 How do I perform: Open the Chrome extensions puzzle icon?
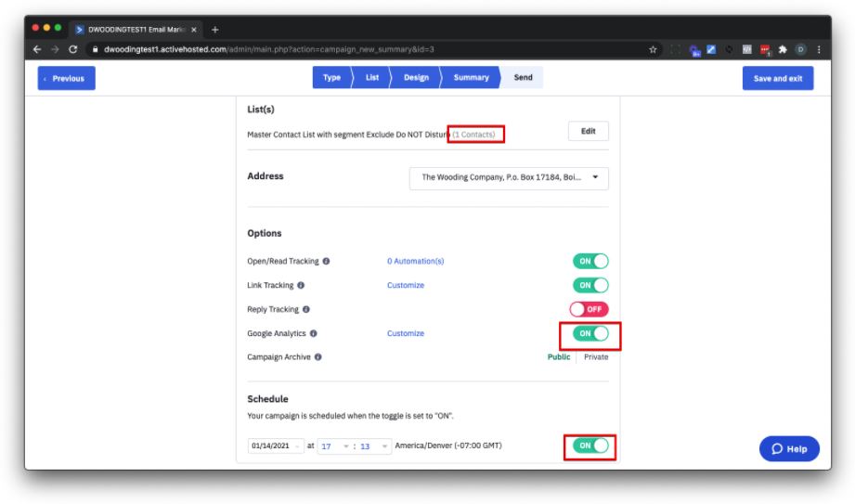tap(783, 49)
